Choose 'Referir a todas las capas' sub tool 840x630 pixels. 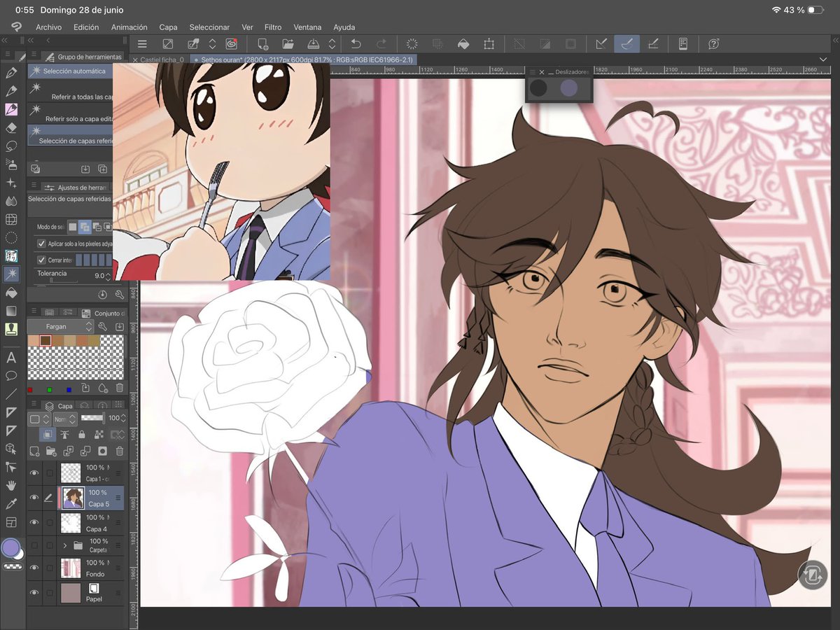tap(70, 92)
